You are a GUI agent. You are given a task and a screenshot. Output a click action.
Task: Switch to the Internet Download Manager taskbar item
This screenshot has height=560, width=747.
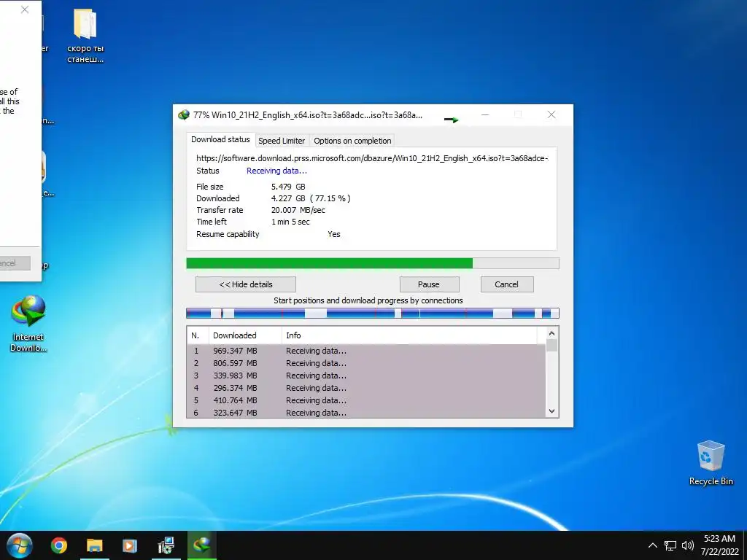click(x=202, y=545)
